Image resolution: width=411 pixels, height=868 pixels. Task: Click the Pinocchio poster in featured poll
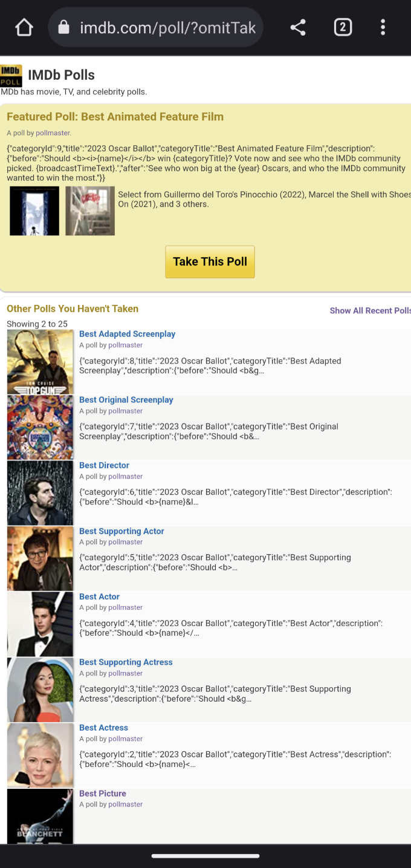click(x=34, y=210)
